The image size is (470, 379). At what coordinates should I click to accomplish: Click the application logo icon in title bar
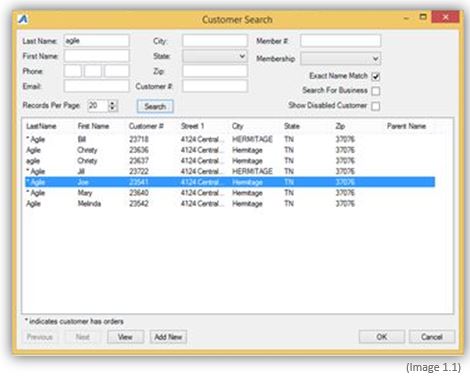tap(23, 19)
